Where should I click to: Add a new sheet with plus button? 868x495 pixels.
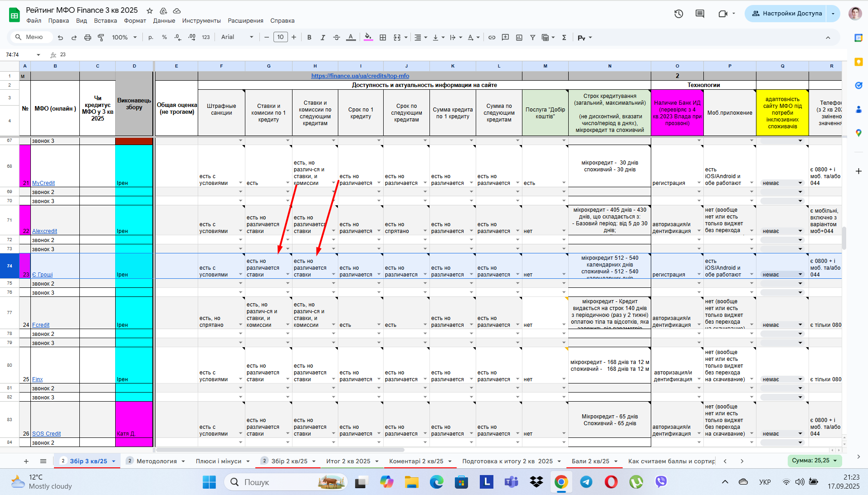click(26, 461)
